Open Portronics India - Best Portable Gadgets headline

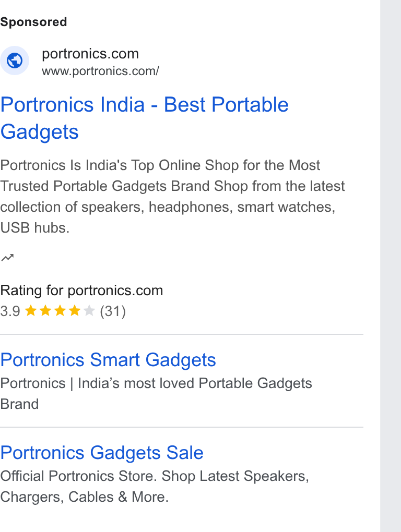(x=144, y=118)
